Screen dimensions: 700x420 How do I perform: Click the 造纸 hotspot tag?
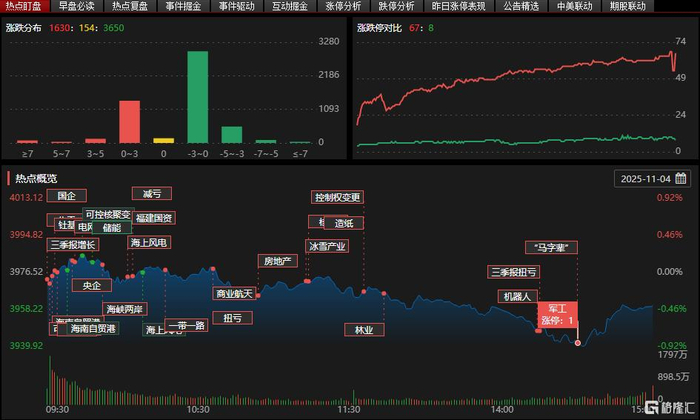344,223
